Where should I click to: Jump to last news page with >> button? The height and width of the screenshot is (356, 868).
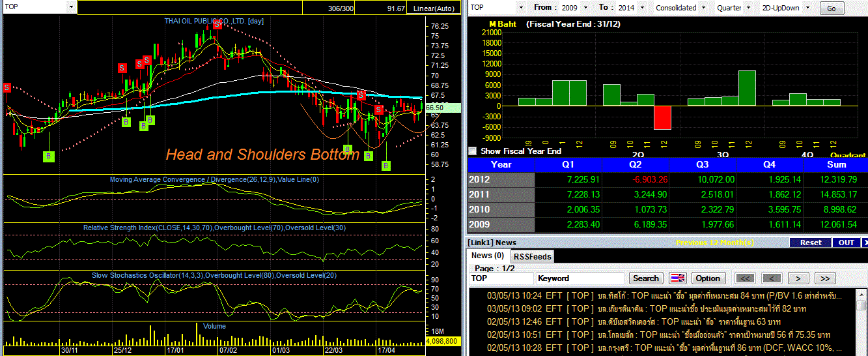[824, 278]
